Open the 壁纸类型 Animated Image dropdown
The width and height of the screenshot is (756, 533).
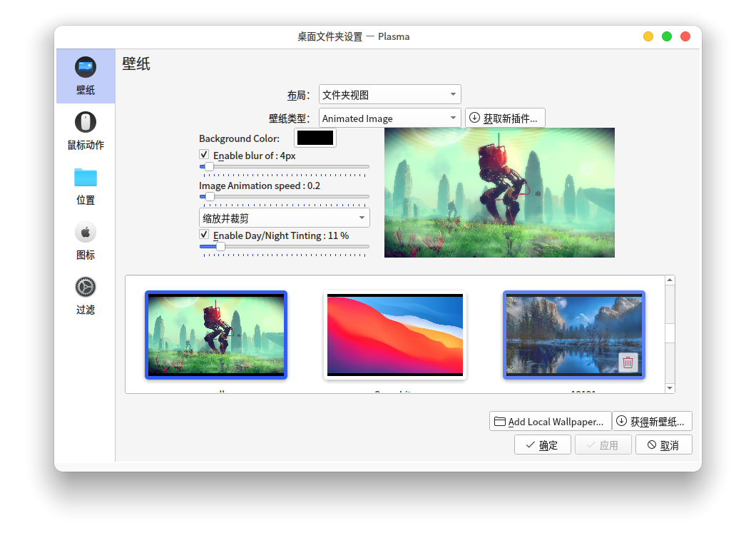pyautogui.click(x=389, y=118)
